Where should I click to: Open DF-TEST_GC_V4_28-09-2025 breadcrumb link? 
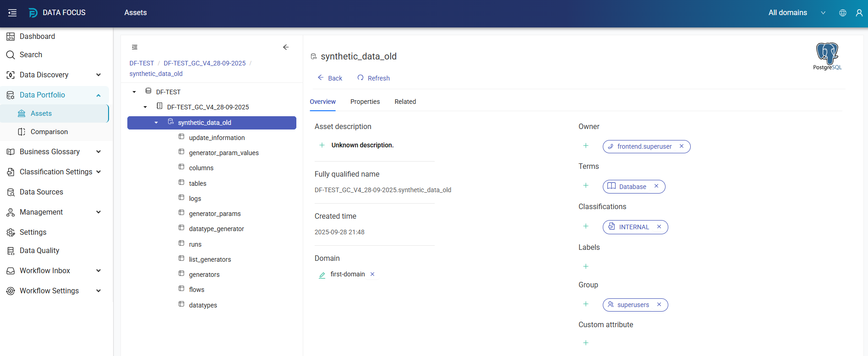(204, 63)
